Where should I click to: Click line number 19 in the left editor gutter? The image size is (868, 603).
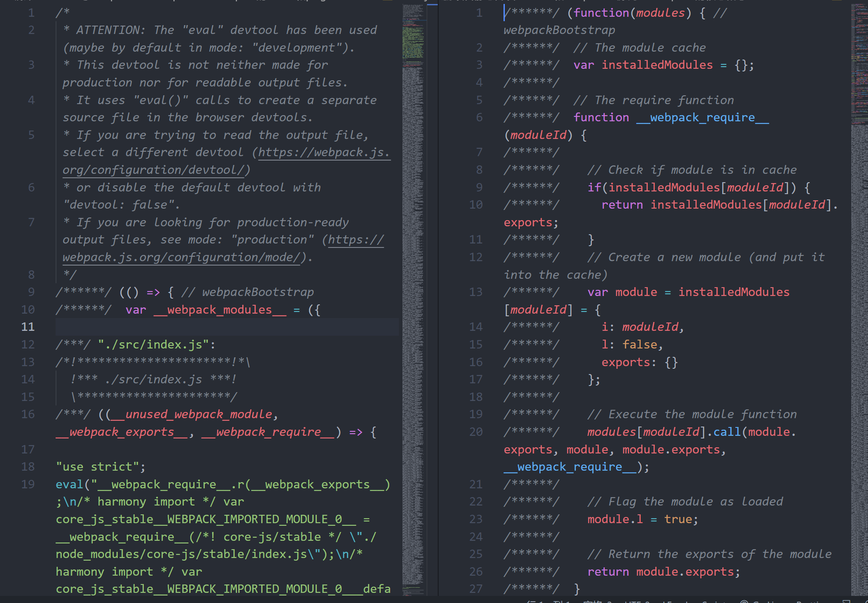coord(28,484)
